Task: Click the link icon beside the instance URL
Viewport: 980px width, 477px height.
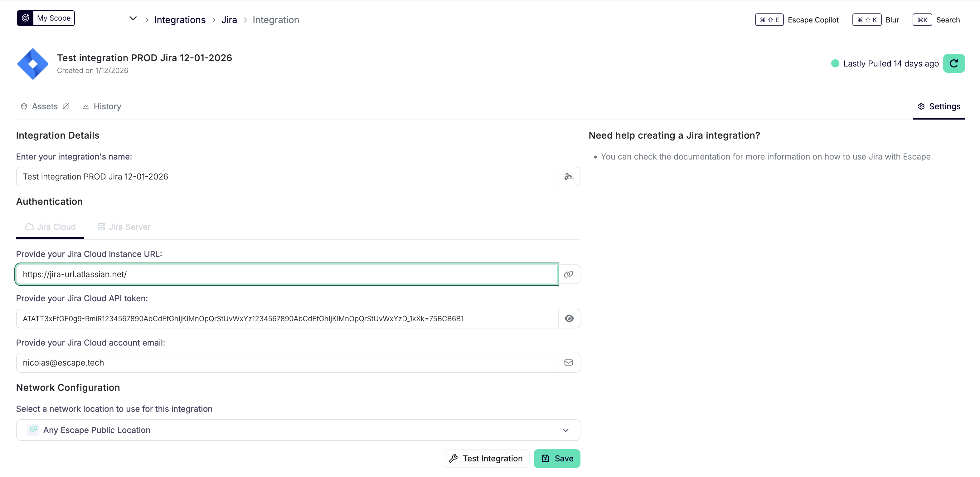Action: (x=569, y=274)
